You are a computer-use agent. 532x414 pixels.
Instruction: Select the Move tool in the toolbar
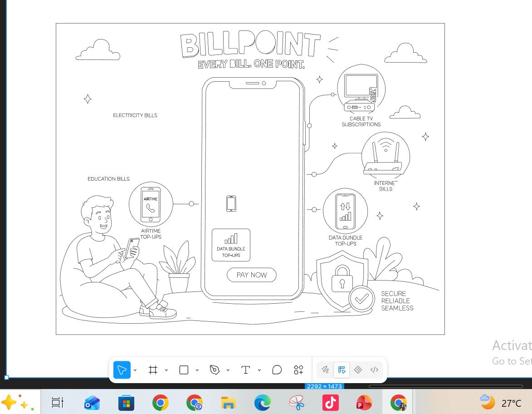[122, 370]
